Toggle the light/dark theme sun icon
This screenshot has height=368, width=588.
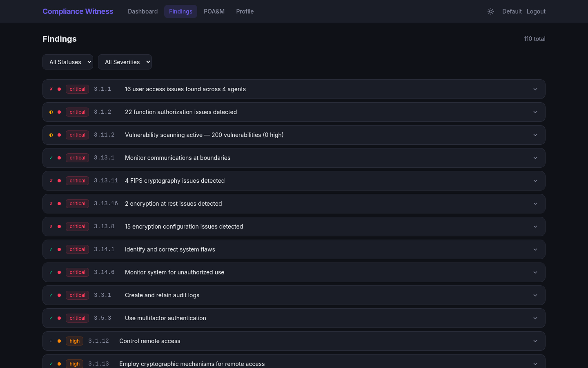click(x=491, y=11)
